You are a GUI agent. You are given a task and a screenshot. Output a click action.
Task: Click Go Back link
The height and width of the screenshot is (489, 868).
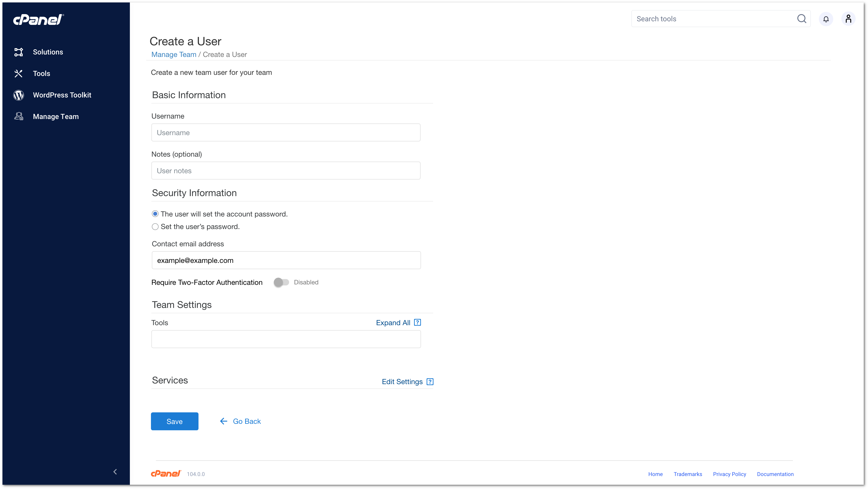click(x=247, y=421)
